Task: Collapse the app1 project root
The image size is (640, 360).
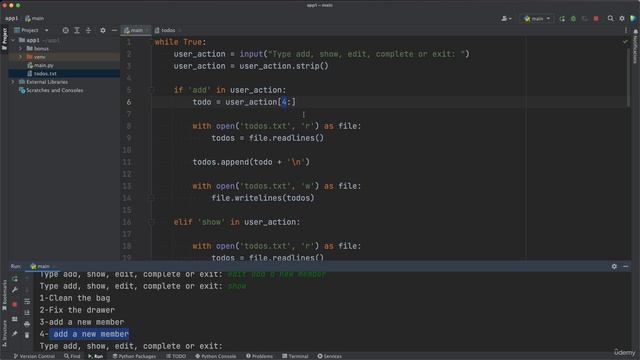Action: click(x=13, y=40)
